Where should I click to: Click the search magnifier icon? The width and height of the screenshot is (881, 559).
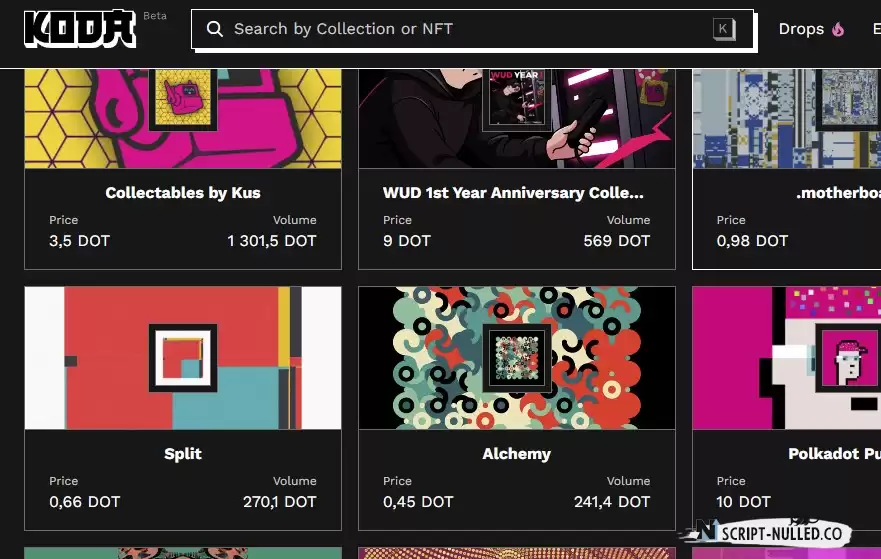(215, 29)
